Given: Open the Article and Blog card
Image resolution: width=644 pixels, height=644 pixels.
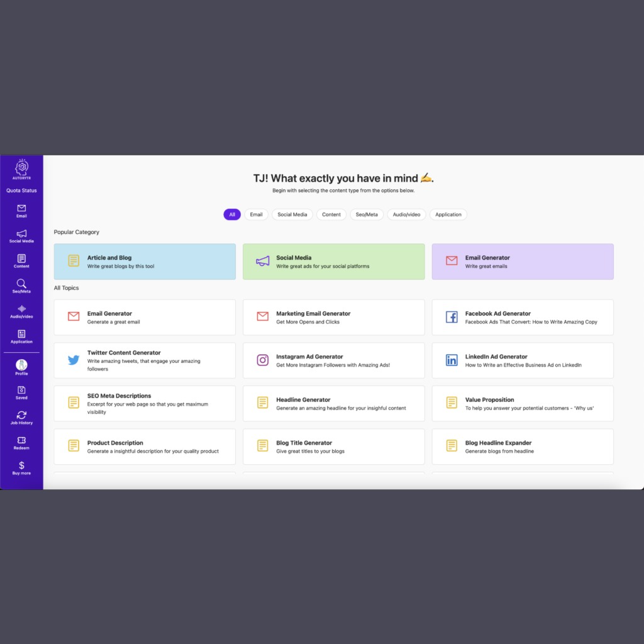Looking at the screenshot, I should pos(145,262).
